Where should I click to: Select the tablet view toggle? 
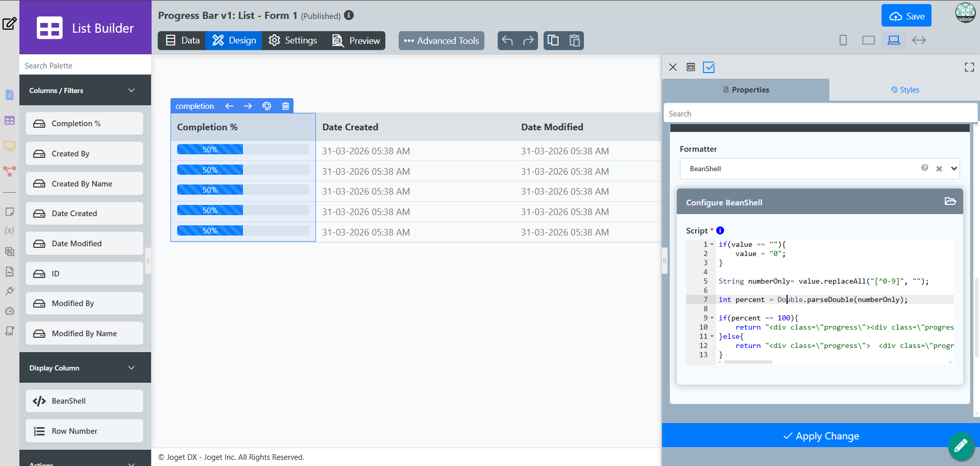click(x=868, y=40)
